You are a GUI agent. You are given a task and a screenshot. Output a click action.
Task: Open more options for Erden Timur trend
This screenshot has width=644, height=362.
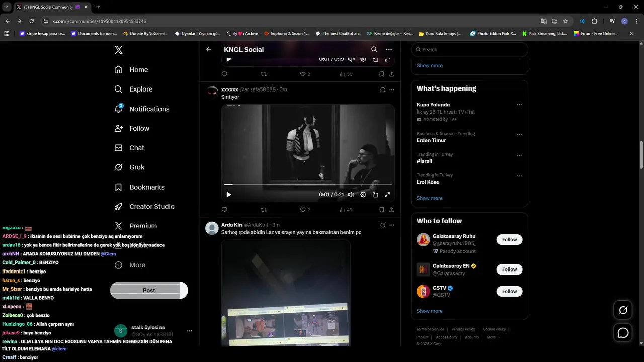(x=519, y=135)
